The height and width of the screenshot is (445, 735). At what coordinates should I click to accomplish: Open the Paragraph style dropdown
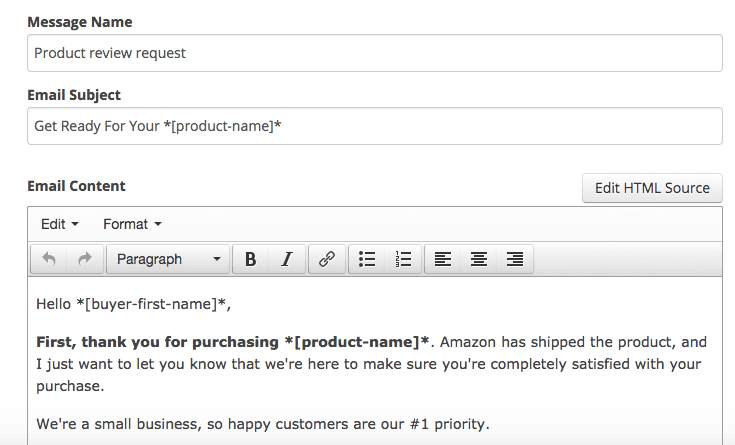point(168,259)
